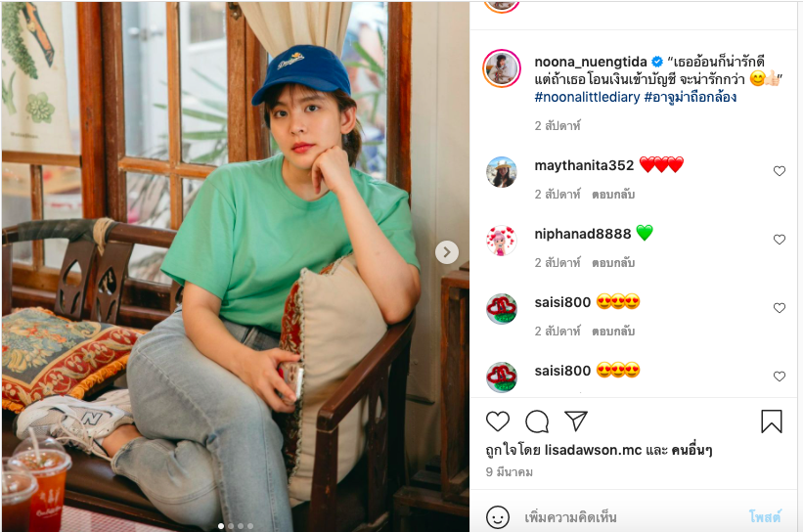The image size is (803, 532).
Task: Open comments with the speech bubble icon
Action: tap(537, 421)
